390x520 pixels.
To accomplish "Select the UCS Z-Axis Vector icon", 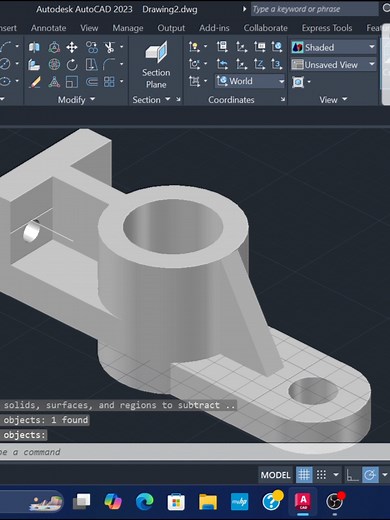I will point(259,64).
